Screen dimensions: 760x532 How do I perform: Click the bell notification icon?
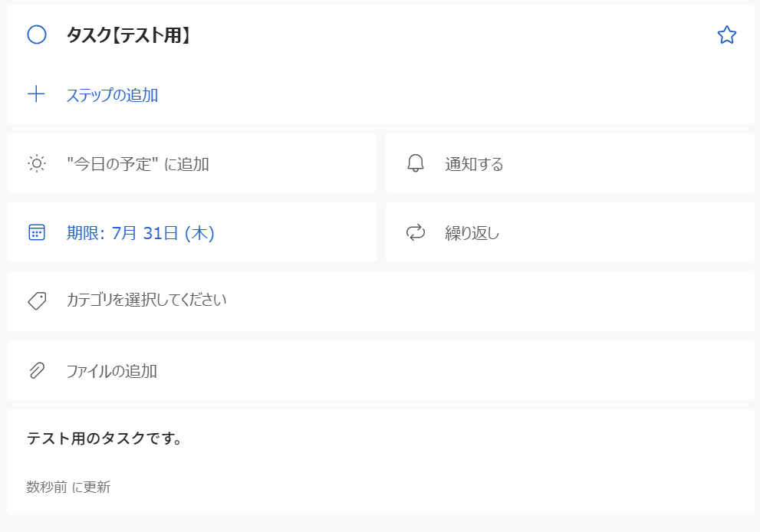coord(415,163)
